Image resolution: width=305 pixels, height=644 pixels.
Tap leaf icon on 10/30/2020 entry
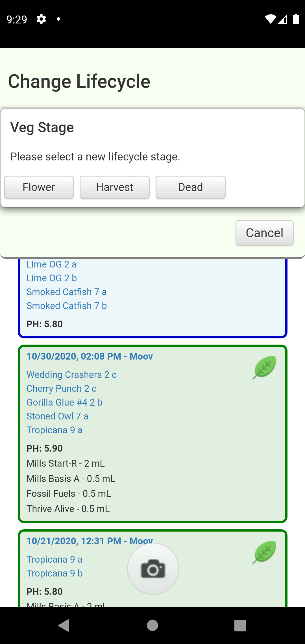pos(264,367)
